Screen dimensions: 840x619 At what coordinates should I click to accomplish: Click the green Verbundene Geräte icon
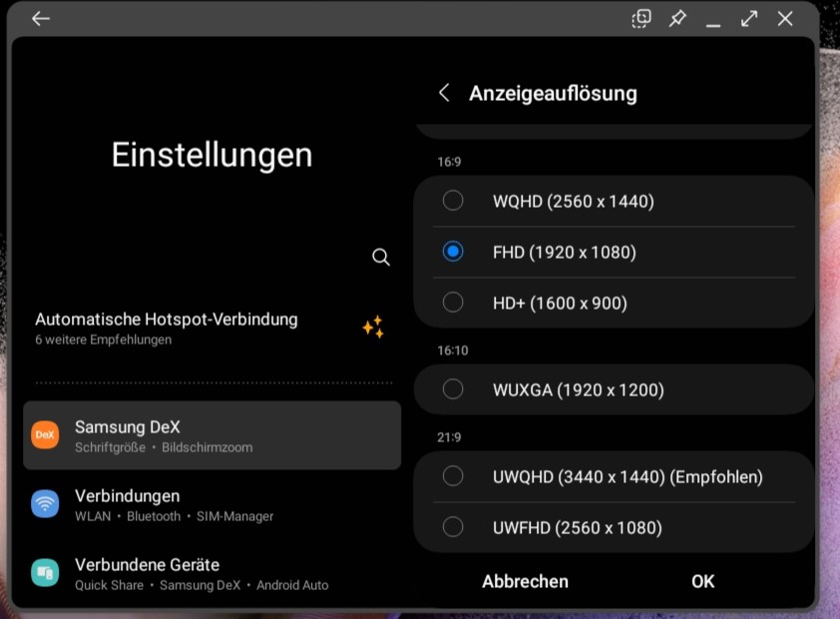[44, 572]
